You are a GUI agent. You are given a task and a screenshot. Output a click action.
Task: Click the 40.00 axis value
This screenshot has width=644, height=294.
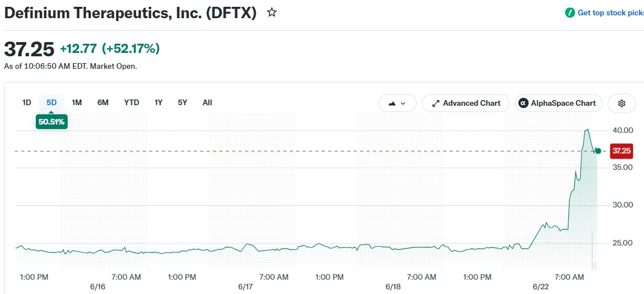click(622, 130)
